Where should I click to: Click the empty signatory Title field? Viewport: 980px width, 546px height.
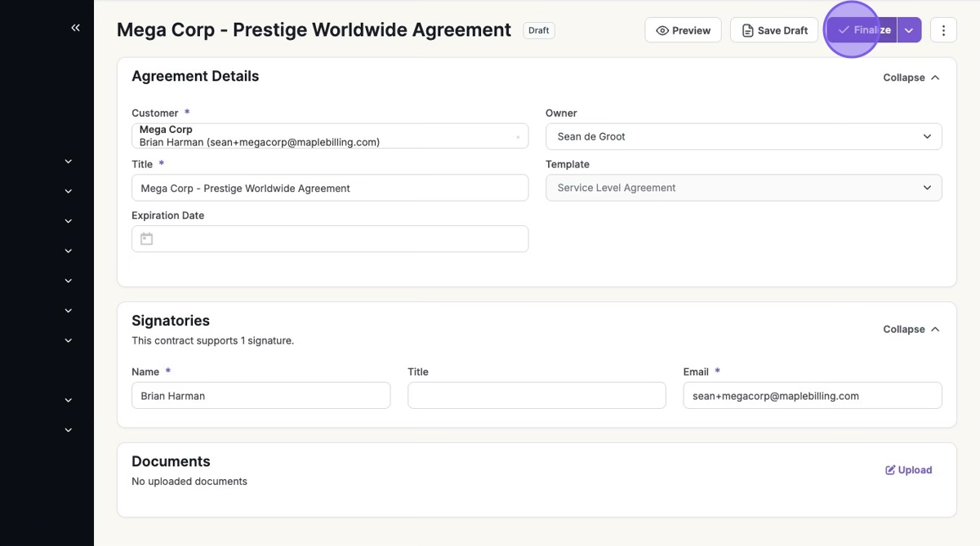pos(537,396)
